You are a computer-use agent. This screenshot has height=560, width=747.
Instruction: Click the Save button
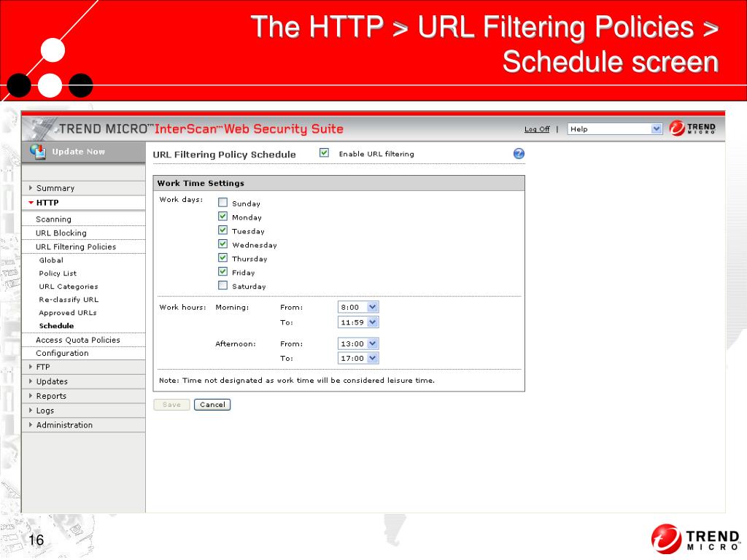[x=171, y=405]
